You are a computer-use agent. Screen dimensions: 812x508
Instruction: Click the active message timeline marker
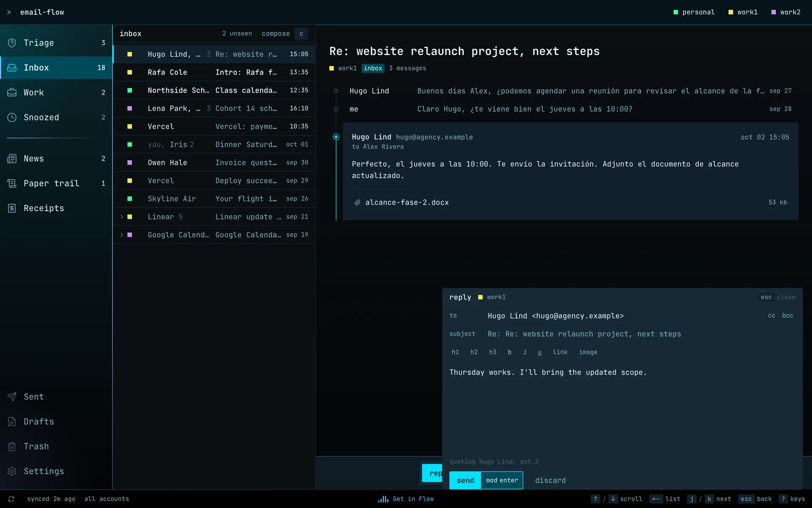(x=336, y=137)
